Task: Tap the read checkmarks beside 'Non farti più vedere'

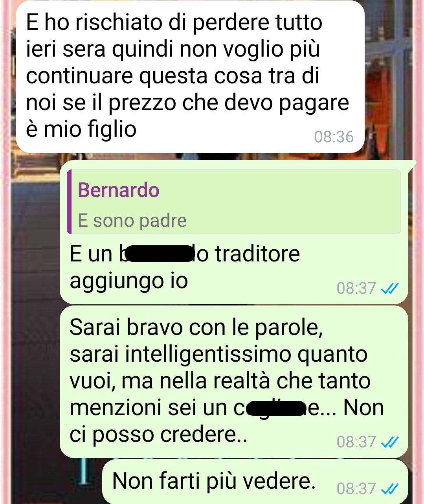Action: [x=390, y=489]
